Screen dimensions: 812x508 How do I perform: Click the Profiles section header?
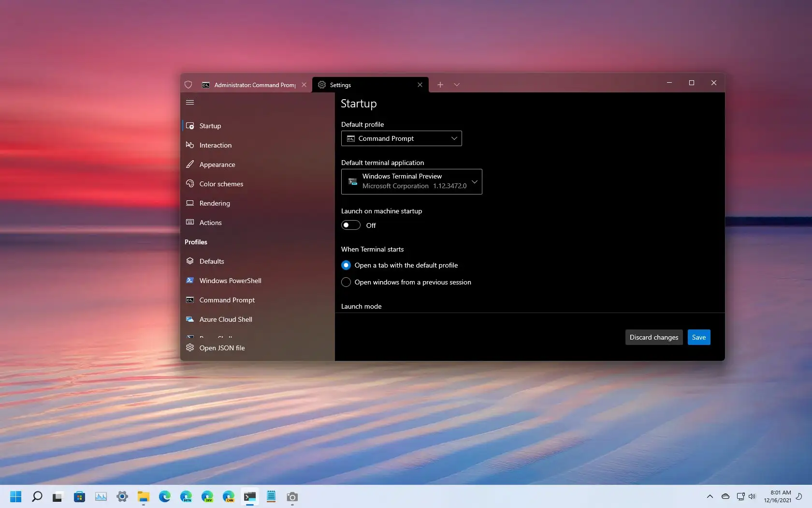[x=196, y=242]
